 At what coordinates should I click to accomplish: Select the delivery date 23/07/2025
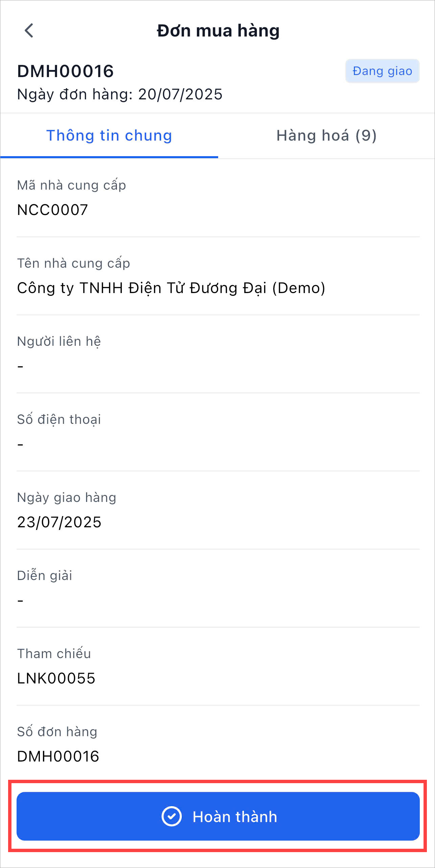click(59, 522)
